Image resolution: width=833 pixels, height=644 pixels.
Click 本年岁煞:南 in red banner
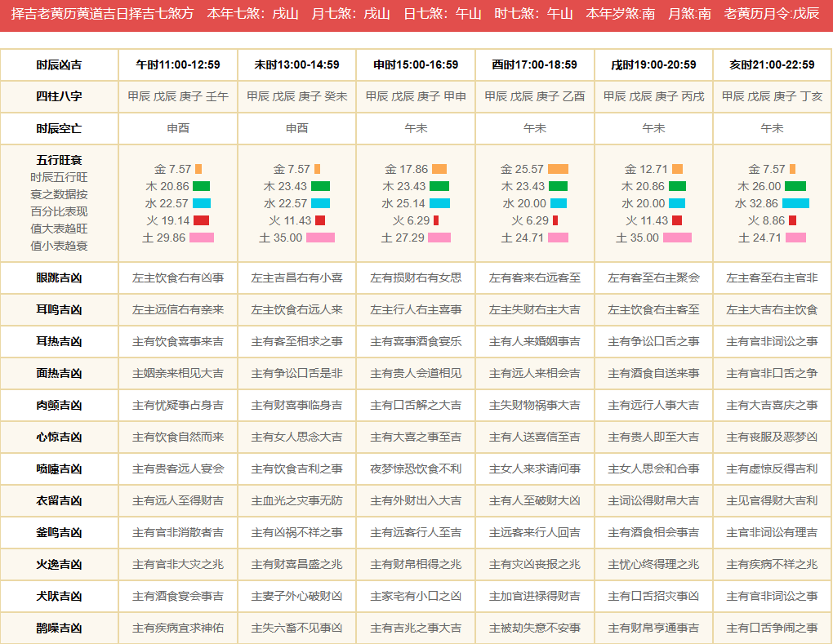pyautogui.click(x=621, y=14)
